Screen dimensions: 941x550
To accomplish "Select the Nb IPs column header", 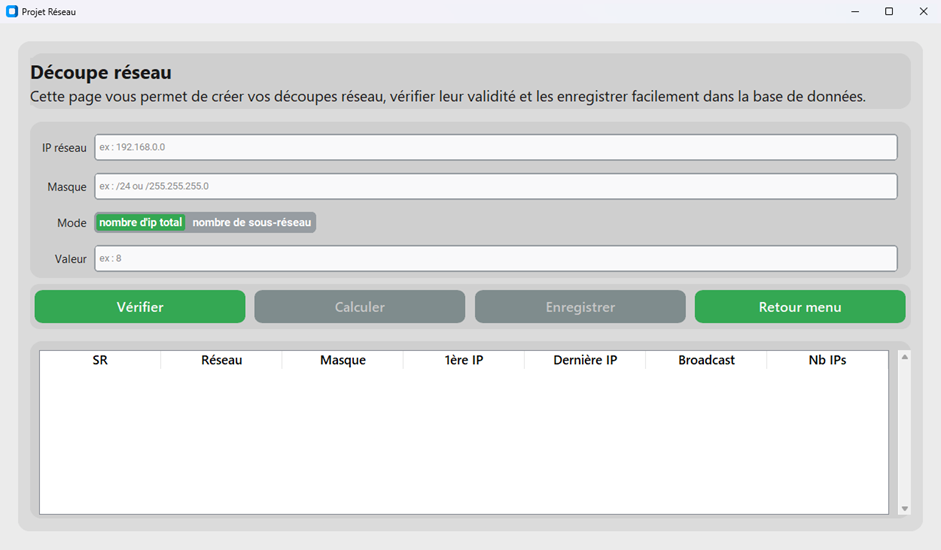I will pyautogui.click(x=827, y=360).
